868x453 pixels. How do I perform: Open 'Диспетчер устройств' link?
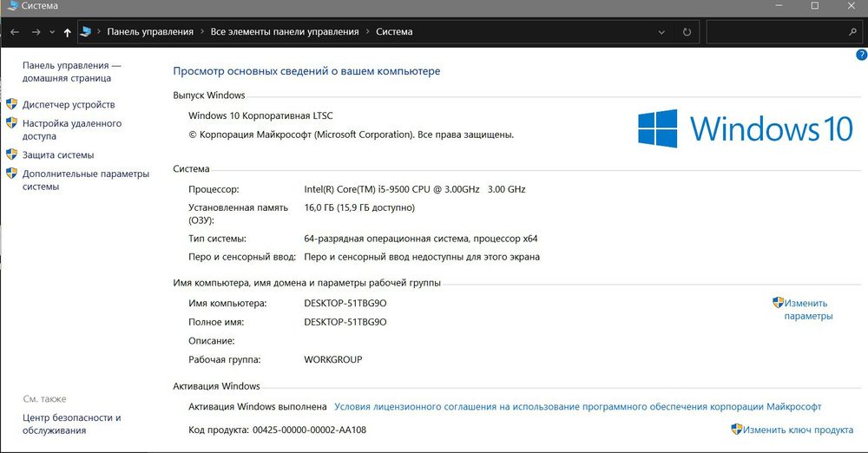coord(69,104)
